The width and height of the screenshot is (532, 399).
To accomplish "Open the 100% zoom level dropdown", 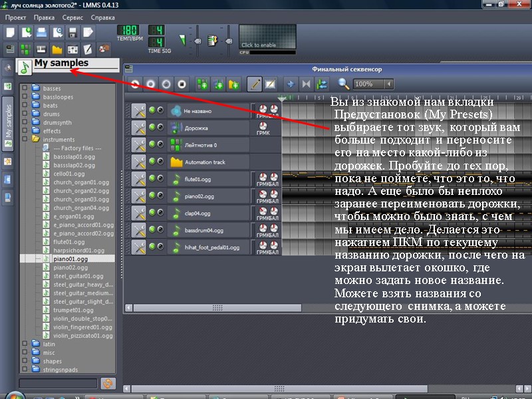I will click(374, 84).
